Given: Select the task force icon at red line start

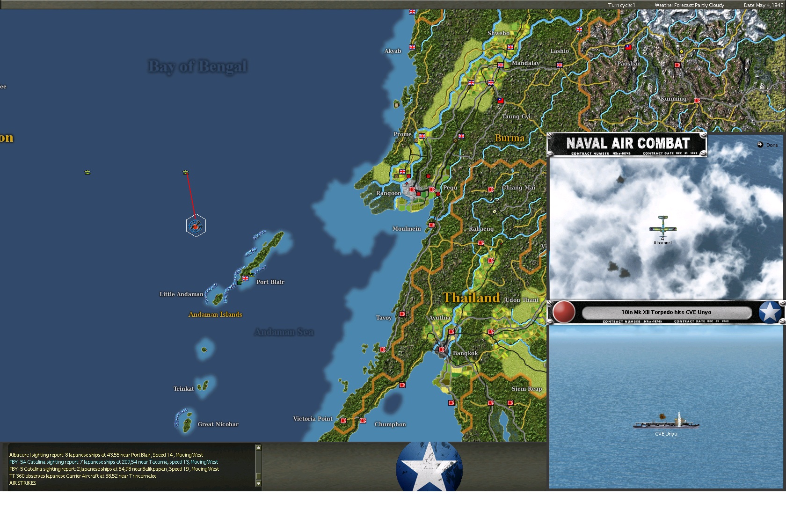Looking at the screenshot, I should click(186, 172).
